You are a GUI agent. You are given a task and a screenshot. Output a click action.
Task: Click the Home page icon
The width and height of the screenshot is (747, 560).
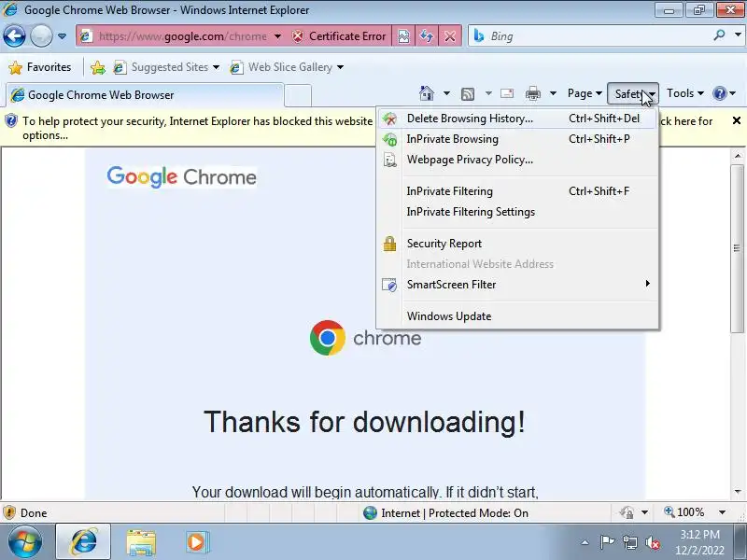(x=427, y=93)
